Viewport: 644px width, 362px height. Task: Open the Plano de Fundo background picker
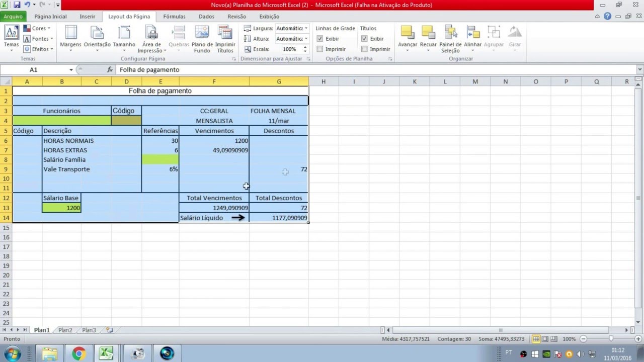pos(202,39)
